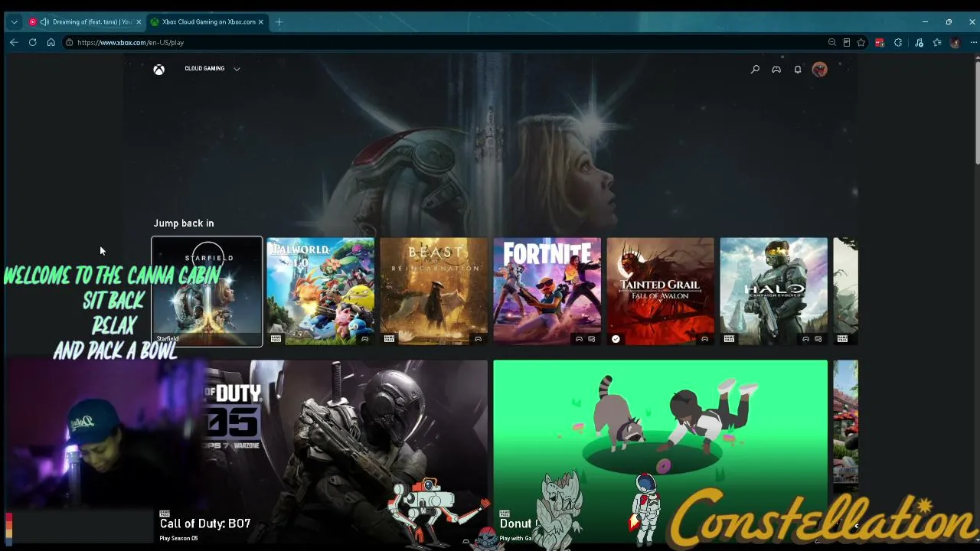Open the favorites list icon

click(x=937, y=43)
